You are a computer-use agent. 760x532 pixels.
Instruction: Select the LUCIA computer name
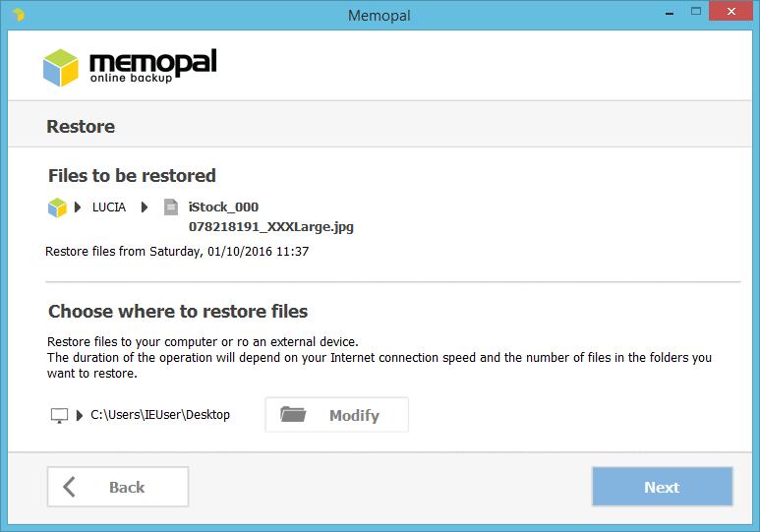pos(109,207)
